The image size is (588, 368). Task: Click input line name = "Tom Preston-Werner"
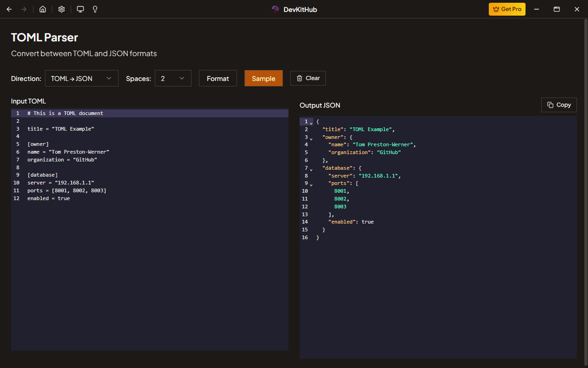[x=68, y=152]
